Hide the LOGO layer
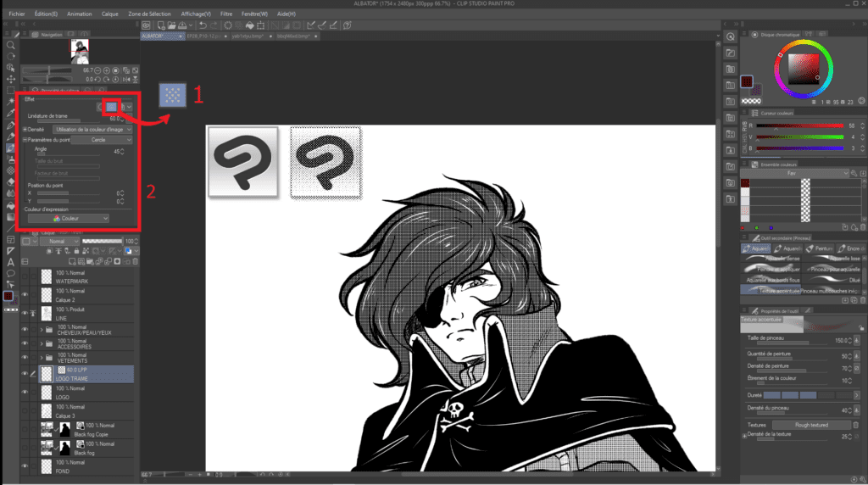The height and width of the screenshot is (485, 868). 25,392
